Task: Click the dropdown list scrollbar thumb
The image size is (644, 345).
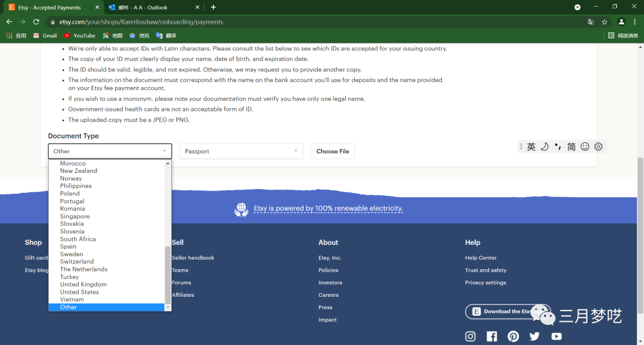Action: point(168,274)
